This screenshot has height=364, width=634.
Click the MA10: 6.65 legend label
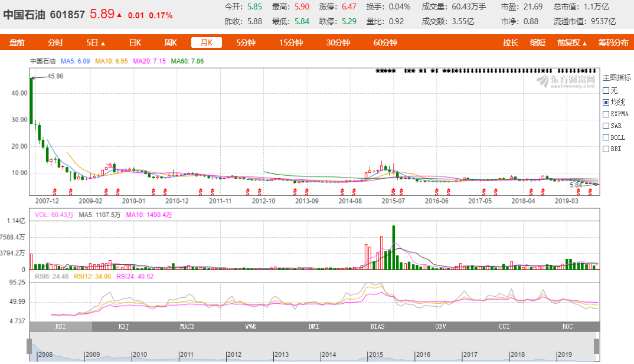coord(111,61)
